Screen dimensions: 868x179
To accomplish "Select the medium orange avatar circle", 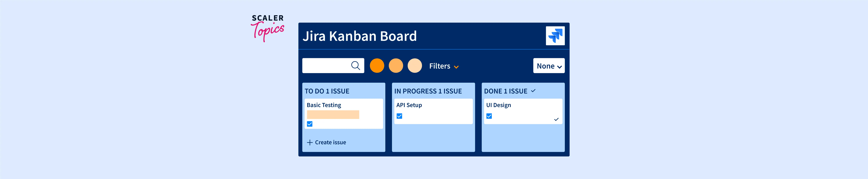I will pyautogui.click(x=396, y=66).
